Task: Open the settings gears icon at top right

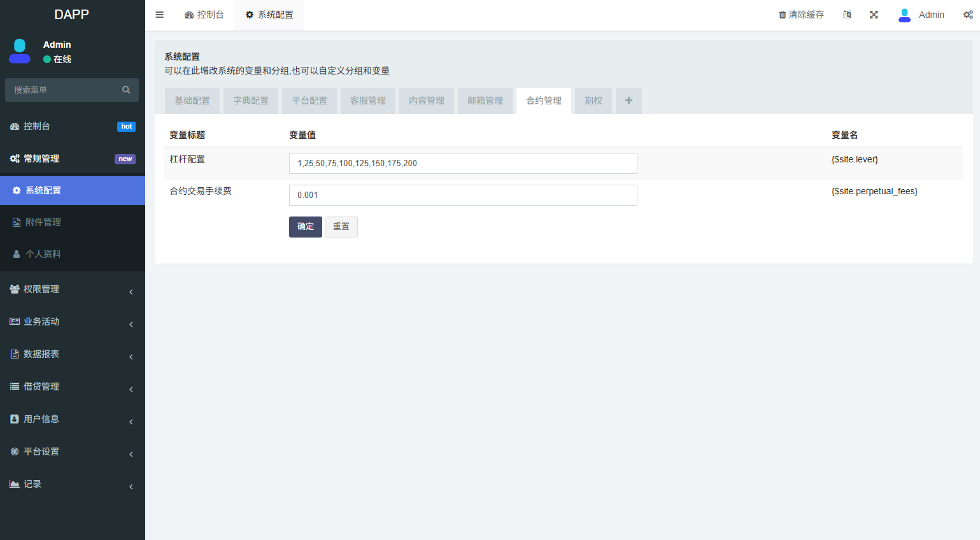Action: [968, 15]
